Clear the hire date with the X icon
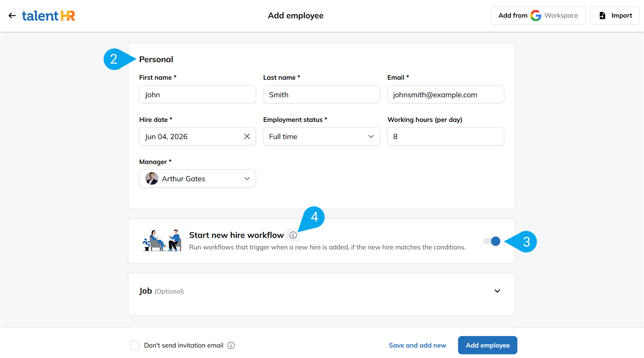644x358 pixels. [247, 136]
